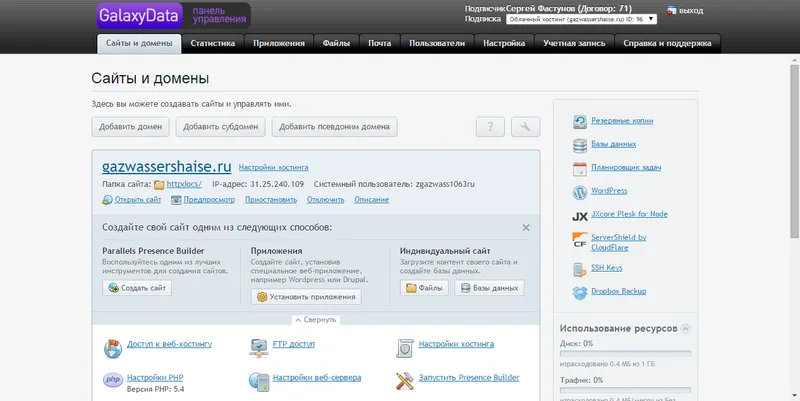Click the Presence Builder tools icon
This screenshot has height=401, width=800.
point(405,381)
